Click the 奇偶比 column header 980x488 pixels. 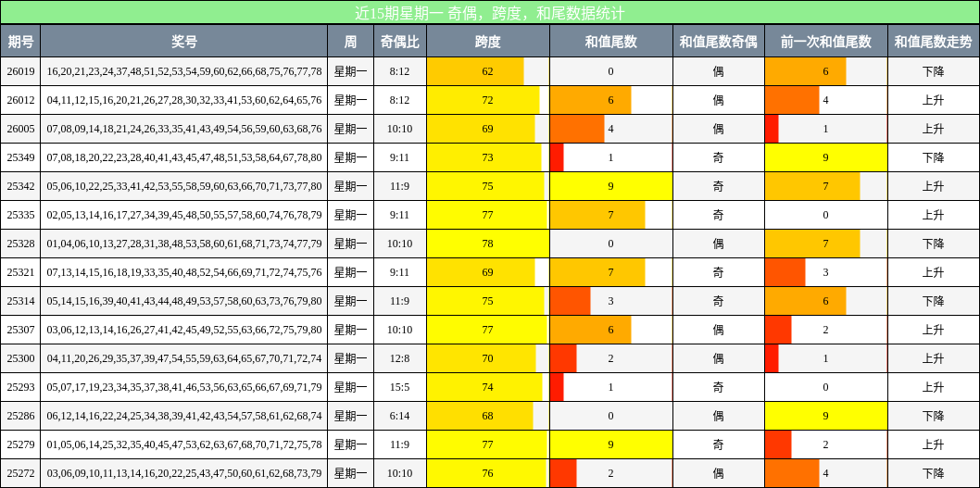click(x=400, y=42)
